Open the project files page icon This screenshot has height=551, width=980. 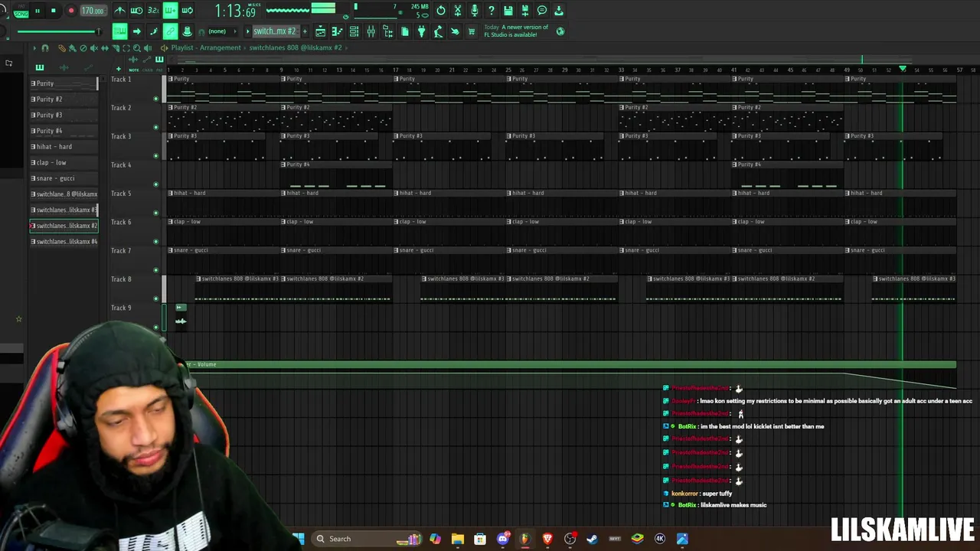[x=404, y=31]
